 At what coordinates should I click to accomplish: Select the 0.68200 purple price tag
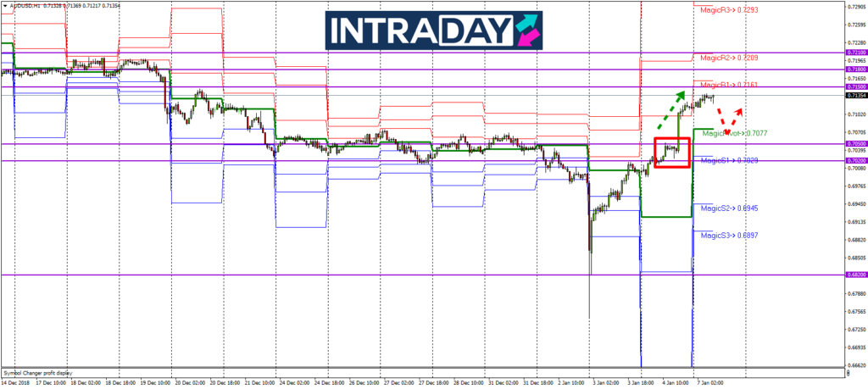[856, 275]
